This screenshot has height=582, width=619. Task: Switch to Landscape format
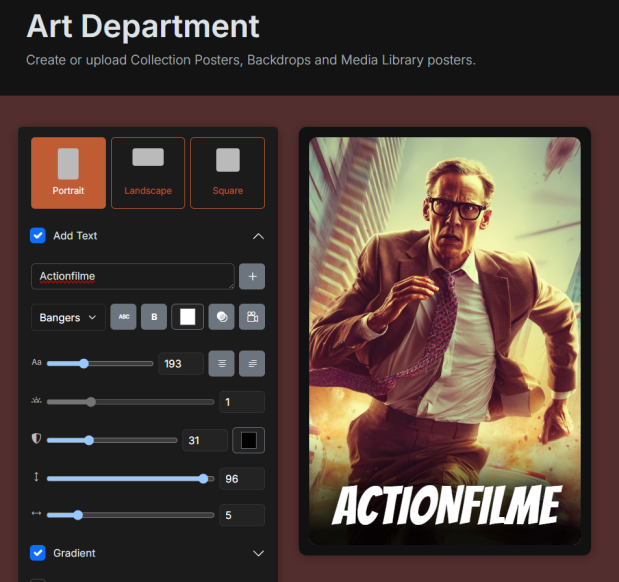coord(148,172)
